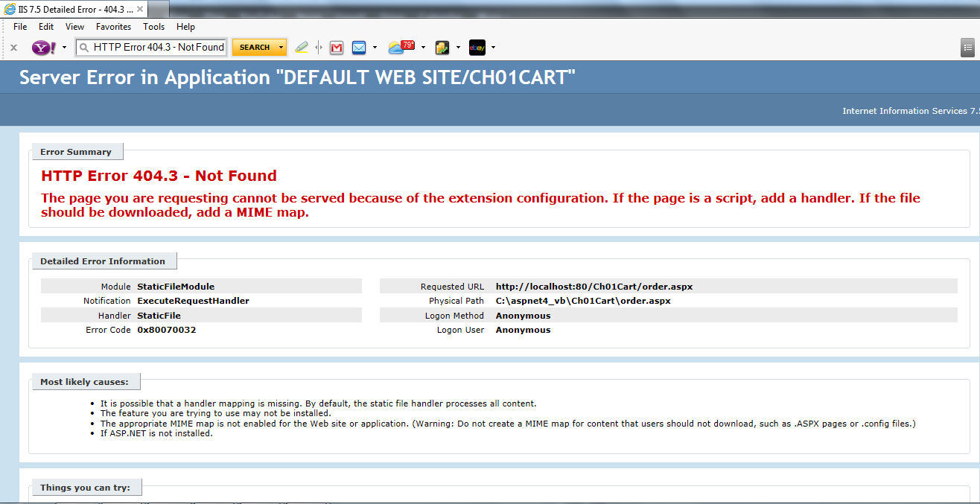Viewport: 980px width, 504px height.
Task: Expand the eBay icon dropdown arrow
Action: [x=494, y=47]
